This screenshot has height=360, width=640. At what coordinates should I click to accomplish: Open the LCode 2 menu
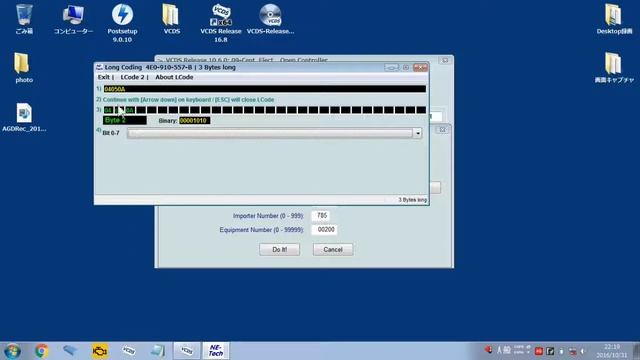click(132, 77)
